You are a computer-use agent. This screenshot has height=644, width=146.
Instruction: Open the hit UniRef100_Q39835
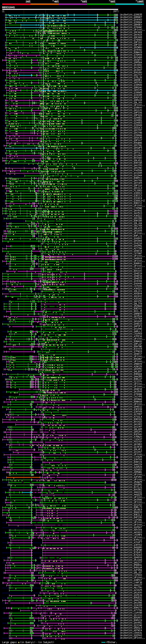(x=131, y=15)
